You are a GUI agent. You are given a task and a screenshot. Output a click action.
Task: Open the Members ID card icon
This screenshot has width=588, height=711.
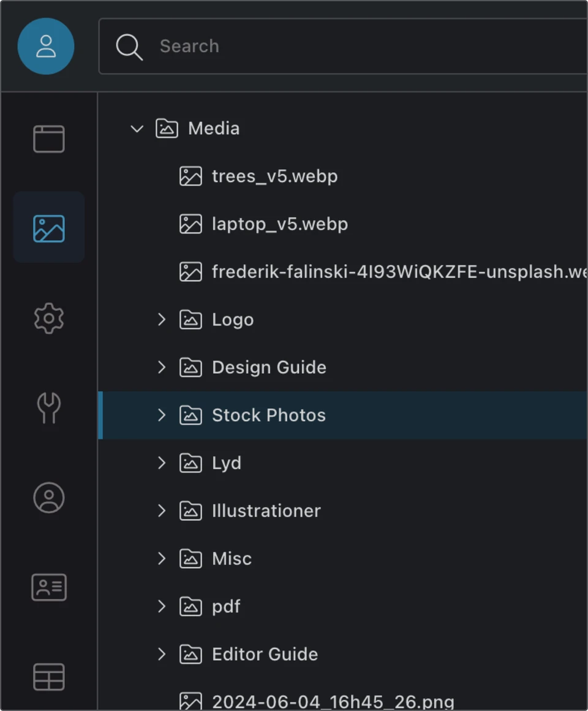48,587
